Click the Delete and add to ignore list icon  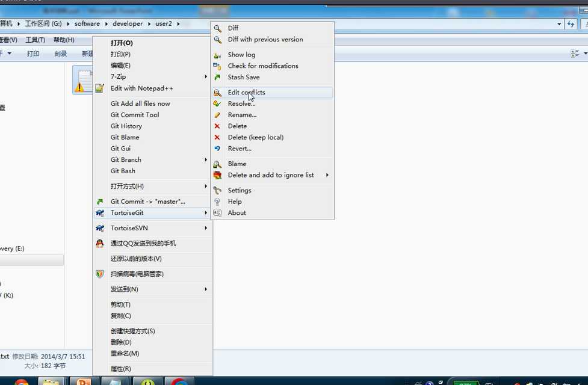click(x=217, y=175)
